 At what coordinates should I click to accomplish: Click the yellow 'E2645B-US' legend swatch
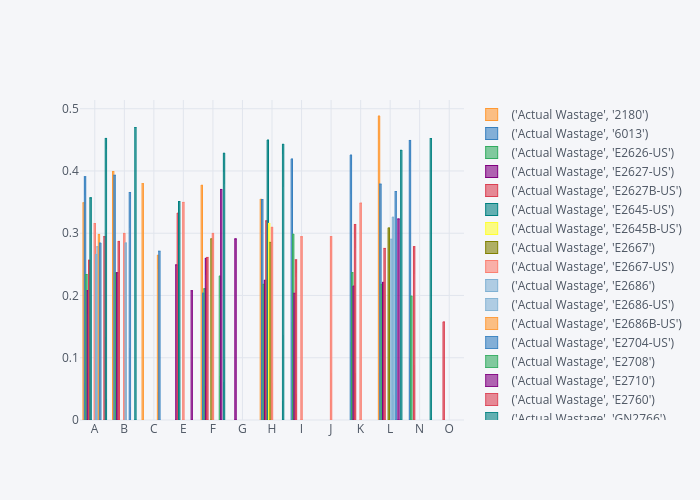[x=491, y=229]
